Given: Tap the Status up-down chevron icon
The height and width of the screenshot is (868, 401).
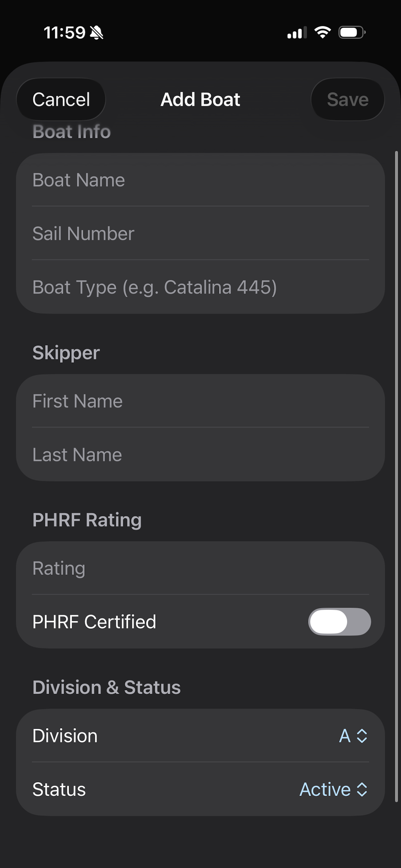Looking at the screenshot, I should 362,789.
